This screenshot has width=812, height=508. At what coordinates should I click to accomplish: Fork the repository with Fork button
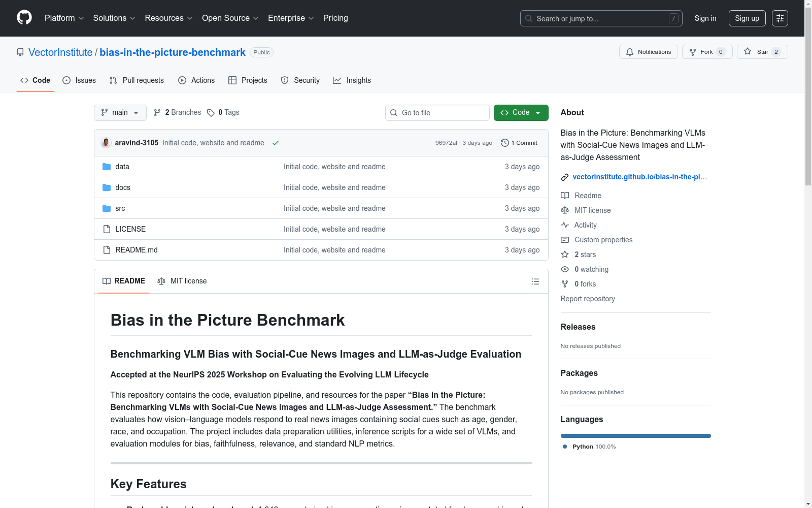tap(707, 52)
